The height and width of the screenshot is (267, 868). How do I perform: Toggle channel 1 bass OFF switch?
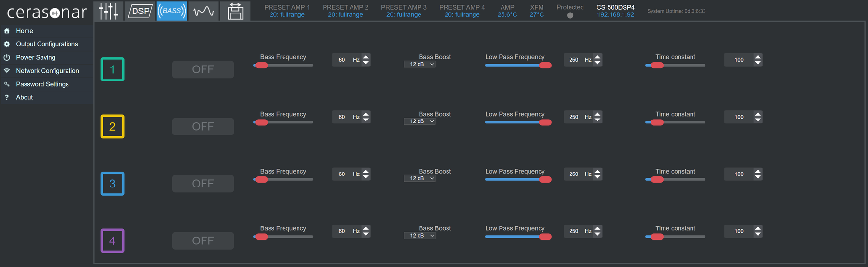(203, 69)
